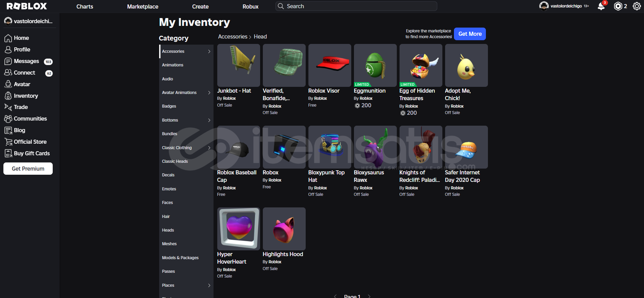The width and height of the screenshot is (644, 298).
Task: Open the settings gear menu
Action: pyautogui.click(x=637, y=6)
